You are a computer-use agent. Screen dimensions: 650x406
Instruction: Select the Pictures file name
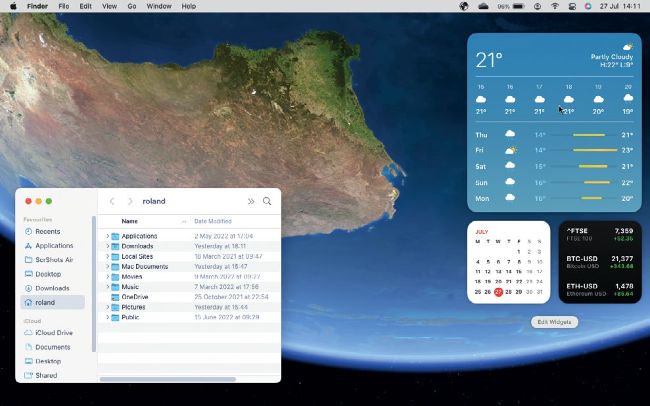click(133, 307)
